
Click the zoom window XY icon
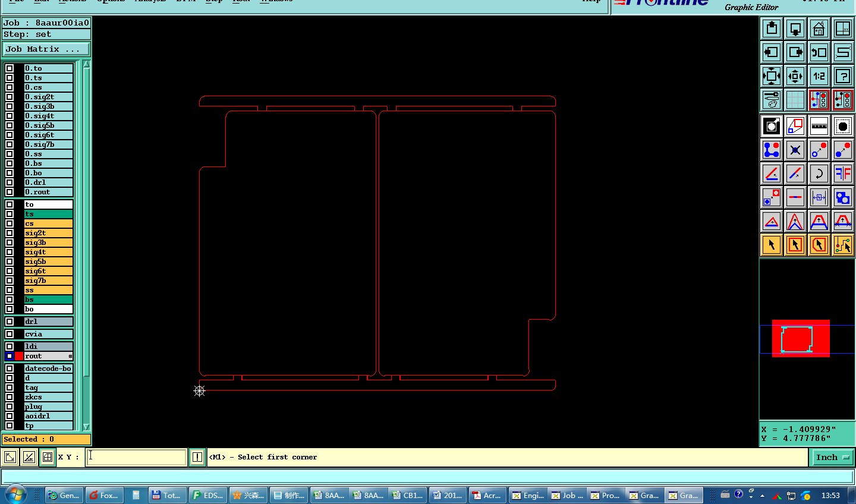843,29
